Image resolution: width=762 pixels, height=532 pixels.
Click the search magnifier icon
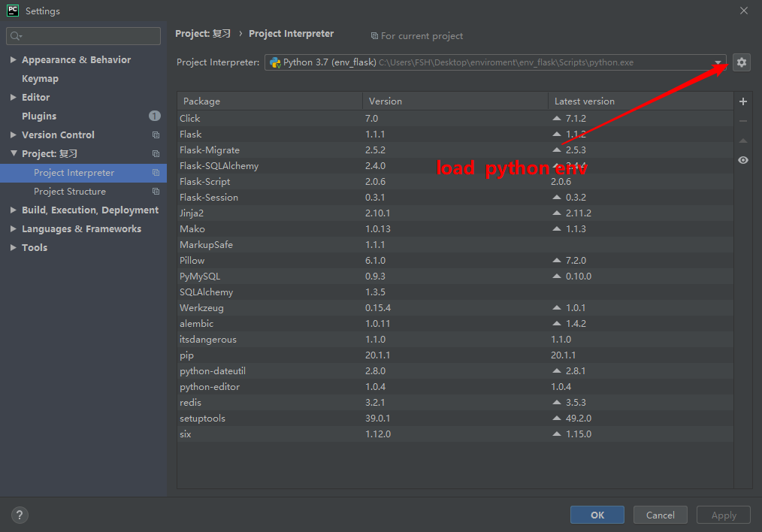point(16,36)
